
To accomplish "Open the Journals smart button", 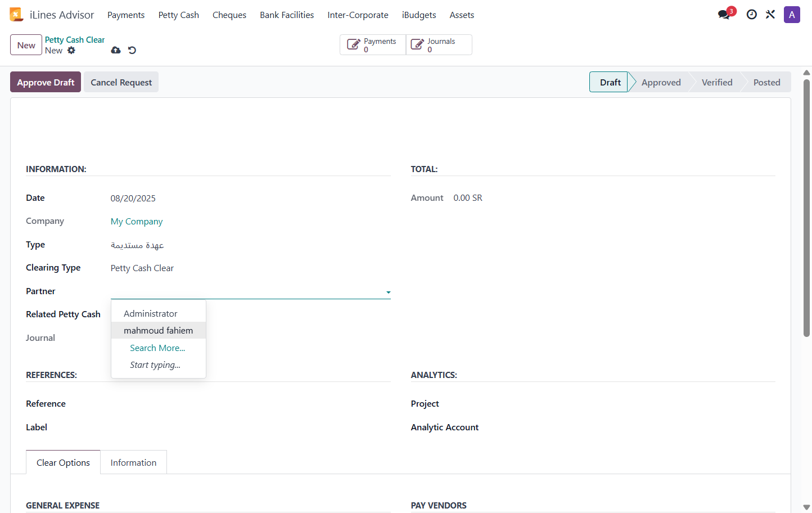I will (x=439, y=45).
